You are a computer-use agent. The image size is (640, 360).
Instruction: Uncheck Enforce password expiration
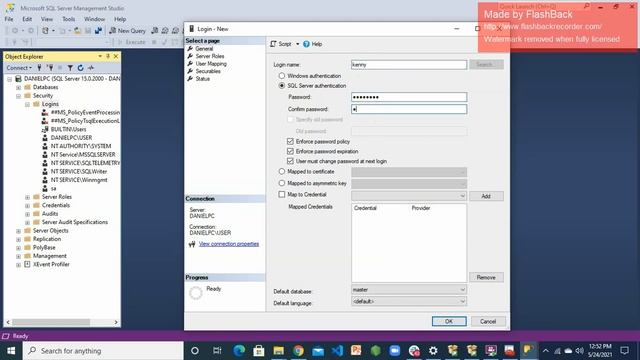(290, 151)
